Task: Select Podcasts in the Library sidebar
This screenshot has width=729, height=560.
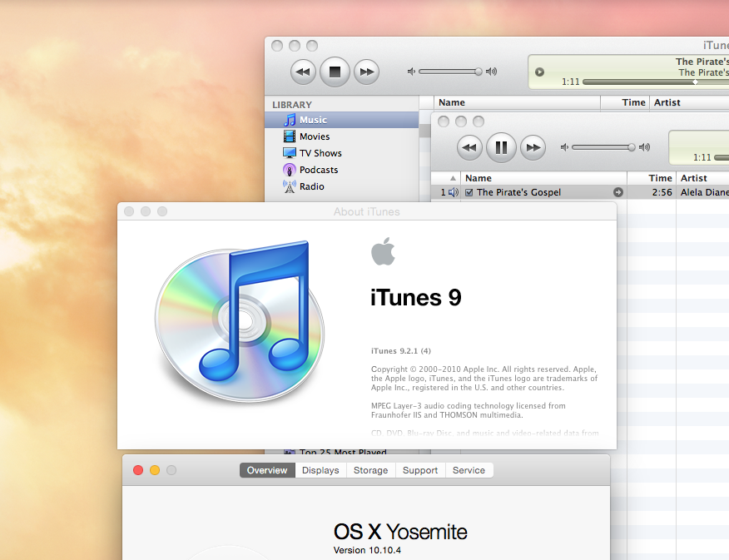Action: tap(342, 170)
